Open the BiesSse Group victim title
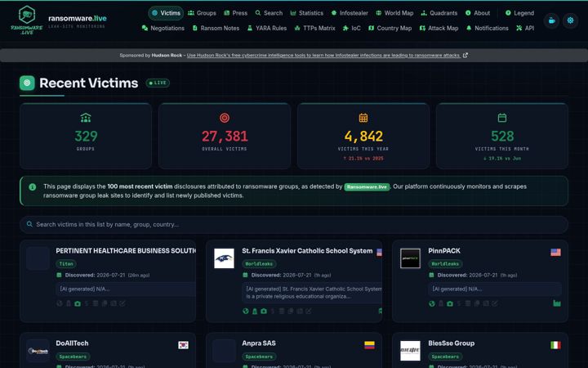 tap(451, 343)
